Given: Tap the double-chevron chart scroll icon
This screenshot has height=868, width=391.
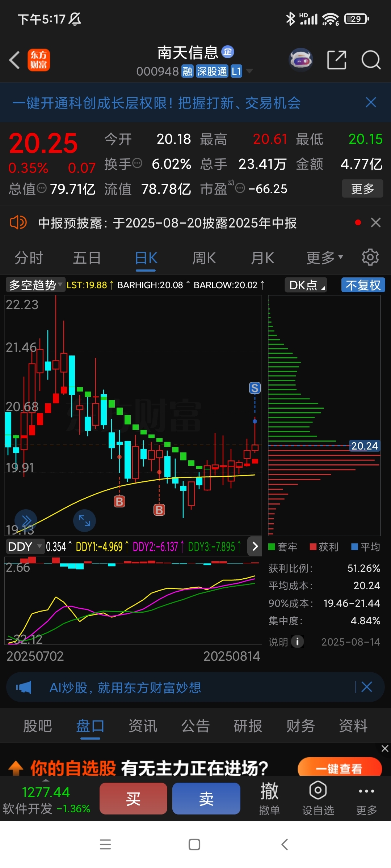Looking at the screenshot, I should pos(26,521).
